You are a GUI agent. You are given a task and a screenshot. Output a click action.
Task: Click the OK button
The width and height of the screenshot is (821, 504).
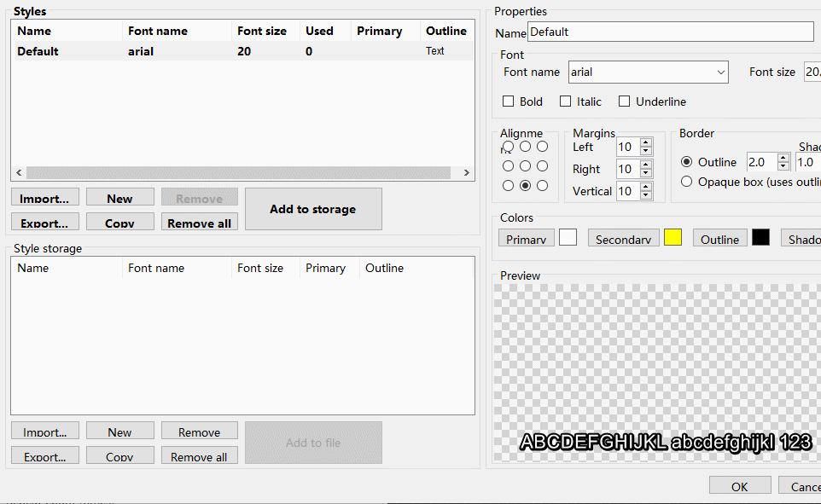coord(739,485)
